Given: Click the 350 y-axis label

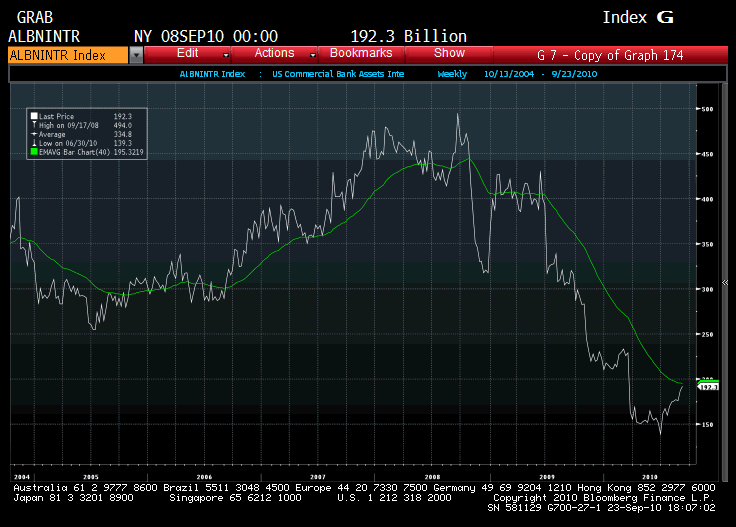Looking at the screenshot, I should tap(707, 244).
